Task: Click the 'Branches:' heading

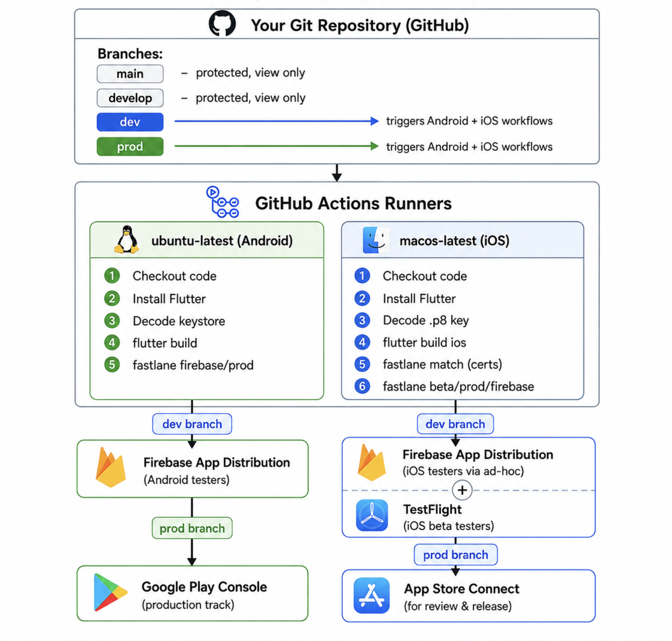Action: tap(130, 54)
